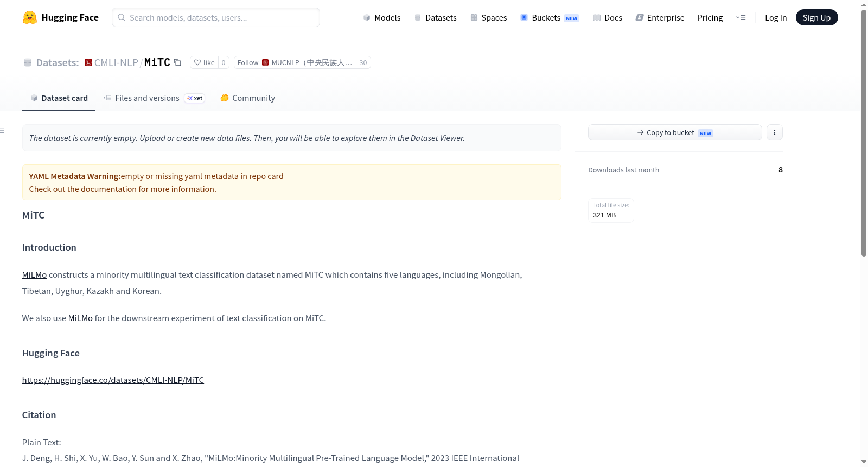Image resolution: width=868 pixels, height=467 pixels.
Task: Click the MiTC dataset name in header
Action: coord(157,62)
